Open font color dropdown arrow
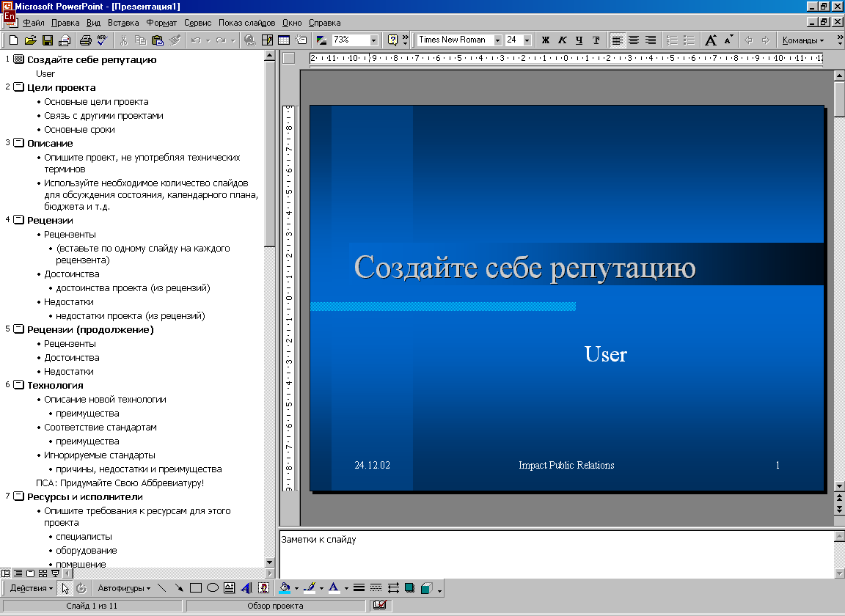 (x=346, y=588)
